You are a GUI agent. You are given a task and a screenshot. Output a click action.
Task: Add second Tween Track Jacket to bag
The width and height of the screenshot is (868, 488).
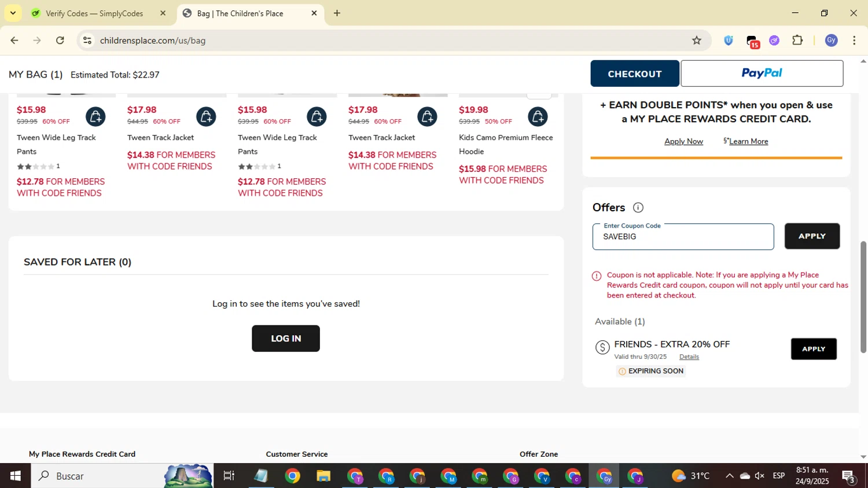coord(427,117)
